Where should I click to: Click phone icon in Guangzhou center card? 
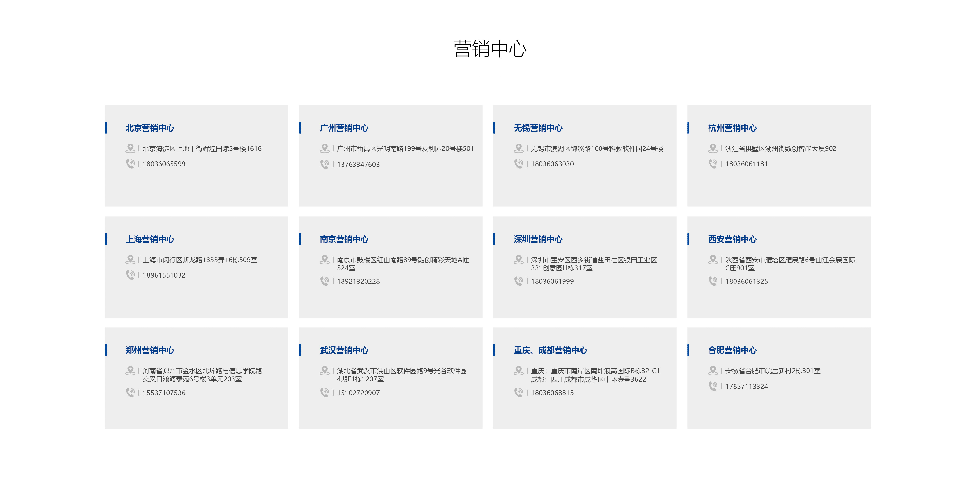click(x=325, y=164)
